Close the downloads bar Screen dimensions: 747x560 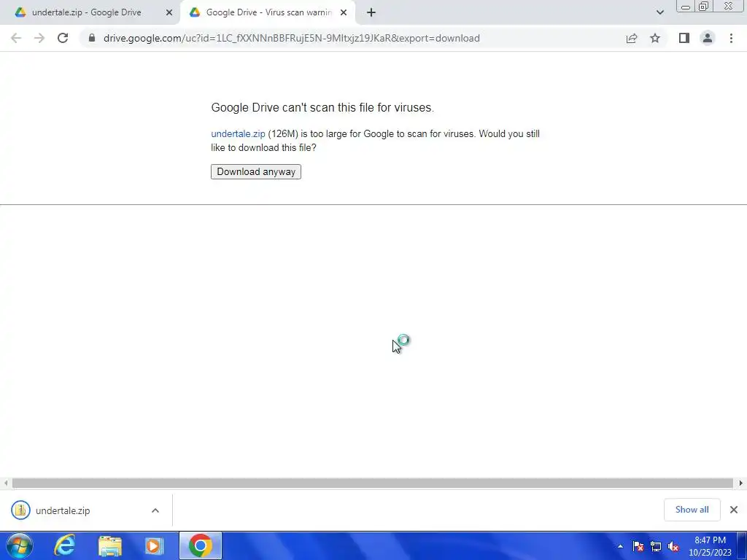[x=734, y=510]
